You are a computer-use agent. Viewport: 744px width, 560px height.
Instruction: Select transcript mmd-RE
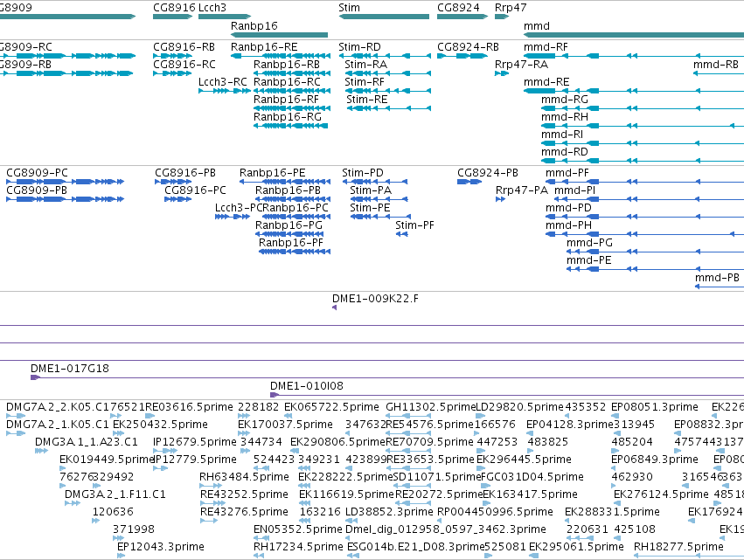point(634,91)
